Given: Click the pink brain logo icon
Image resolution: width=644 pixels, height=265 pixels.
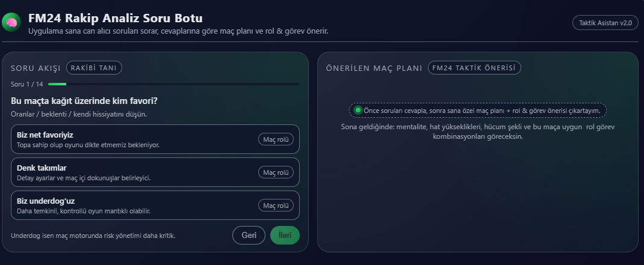Looking at the screenshot, I should tap(11, 23).
